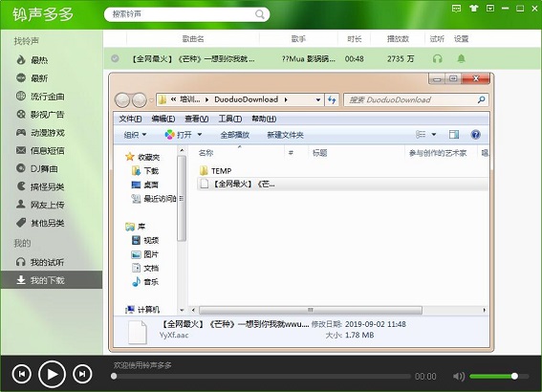The image size is (542, 392).
Task: Expand the view options dropdown arrow
Action: (x=433, y=135)
